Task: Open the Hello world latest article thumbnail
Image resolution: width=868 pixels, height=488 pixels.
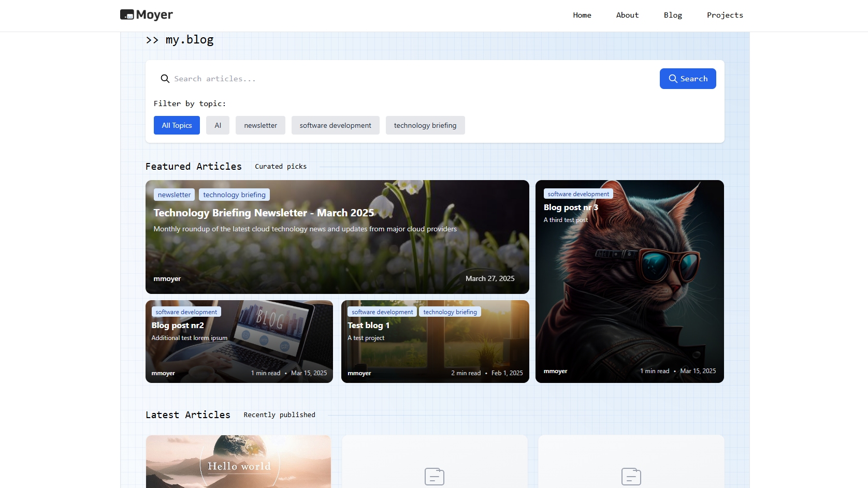Action: tap(238, 462)
